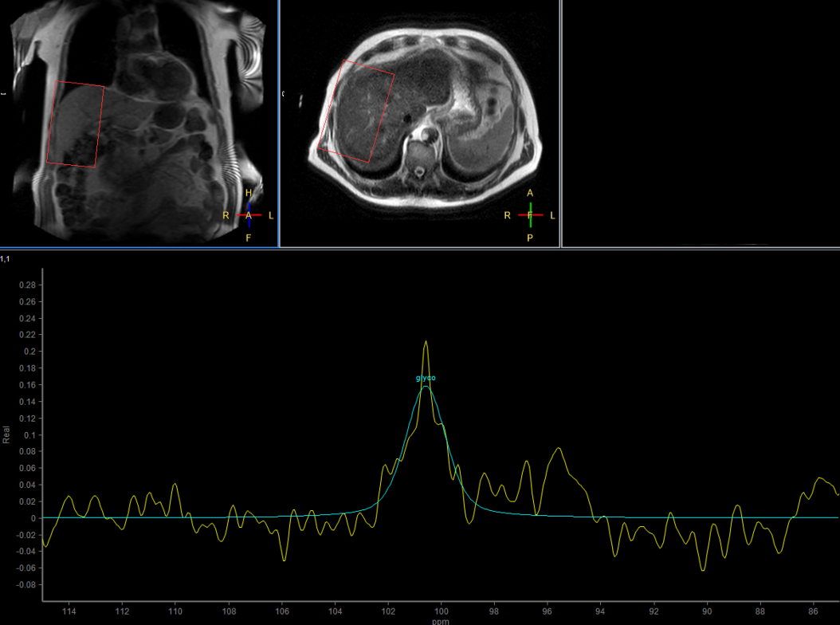
Task: Click the orientation cross in the axial view
Action: pos(531,215)
